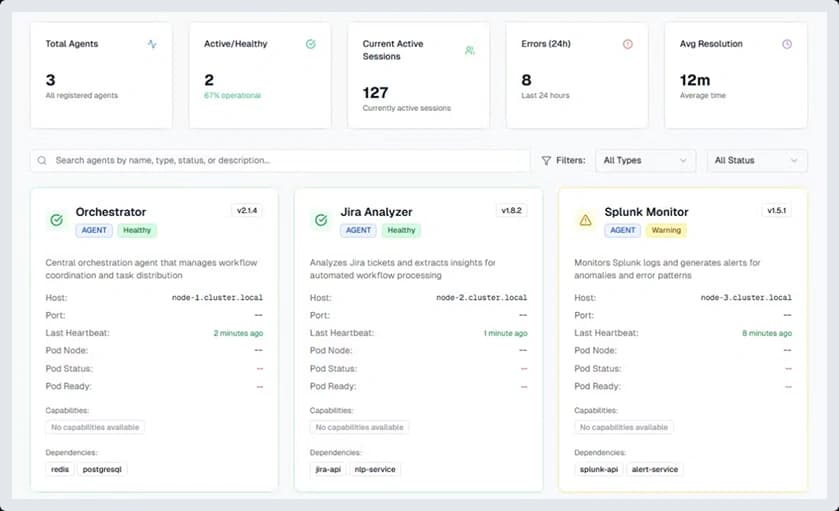The image size is (839, 511).
Task: Click the funnel Filters icon
Action: (x=546, y=161)
